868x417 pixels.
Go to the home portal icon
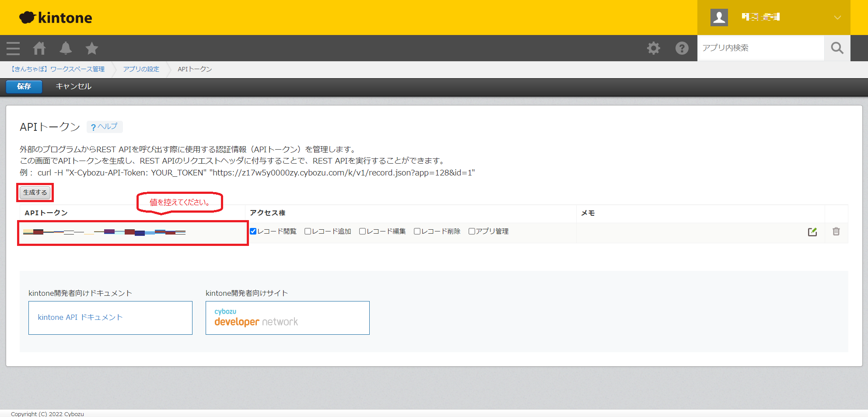click(x=39, y=48)
